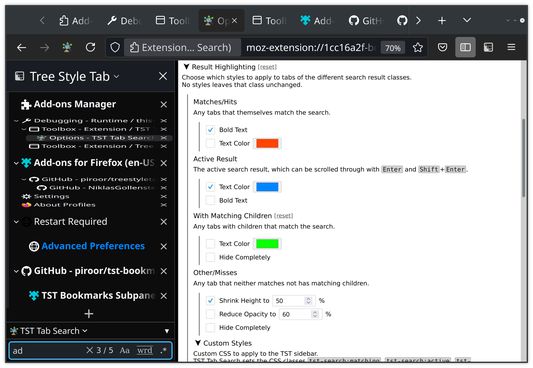Close the Restart Required tree tab
The width and height of the screenshot is (533, 368).
click(x=164, y=222)
